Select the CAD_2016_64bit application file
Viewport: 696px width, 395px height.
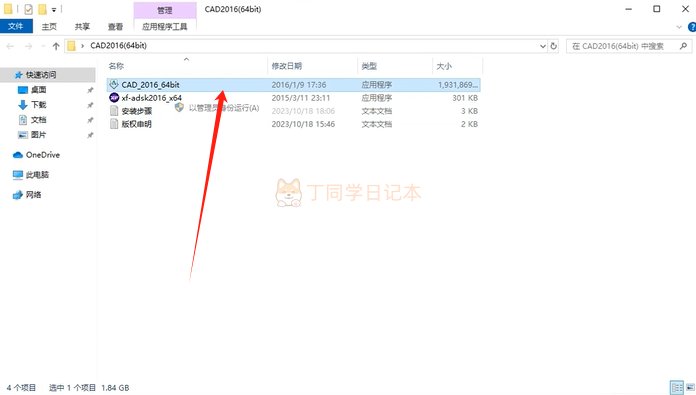(293, 85)
